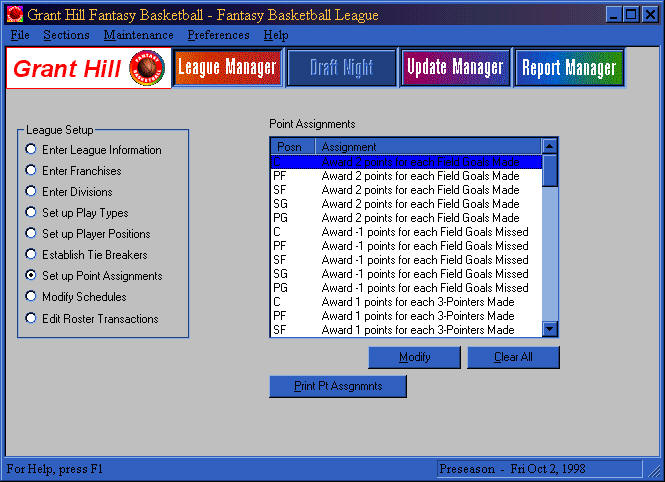The width and height of the screenshot is (665, 482).
Task: Click the Preseason date status panel
Action: pyautogui.click(x=539, y=469)
